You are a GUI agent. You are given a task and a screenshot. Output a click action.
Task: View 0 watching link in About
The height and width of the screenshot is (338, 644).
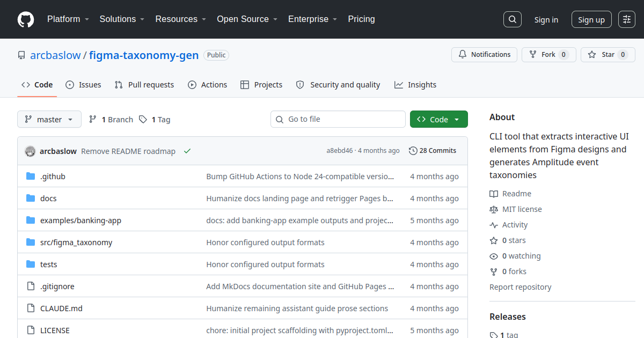[515, 256]
